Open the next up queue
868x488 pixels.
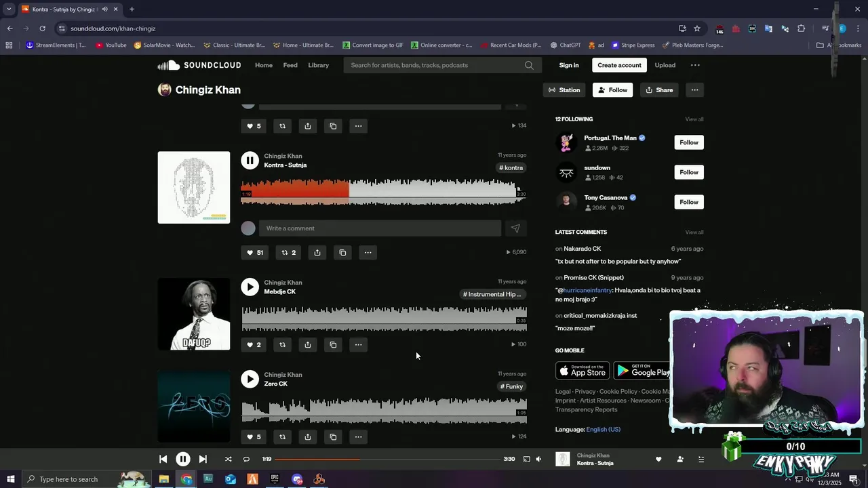point(701,459)
